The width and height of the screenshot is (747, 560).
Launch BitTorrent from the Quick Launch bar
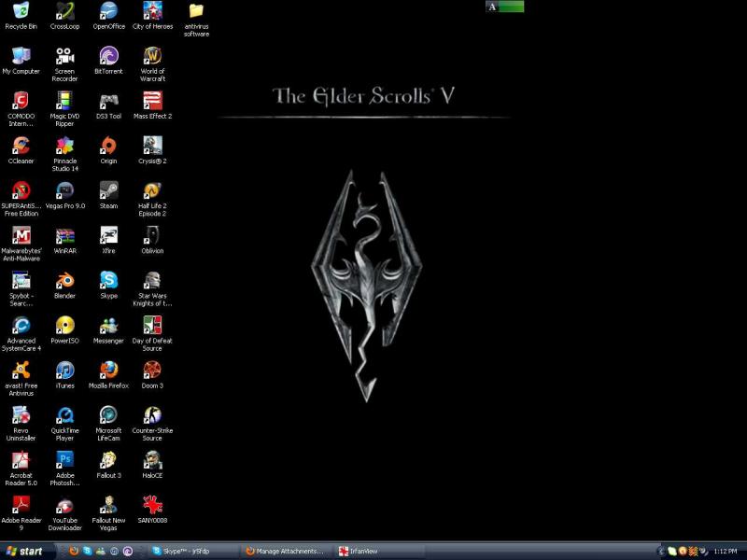(128, 551)
